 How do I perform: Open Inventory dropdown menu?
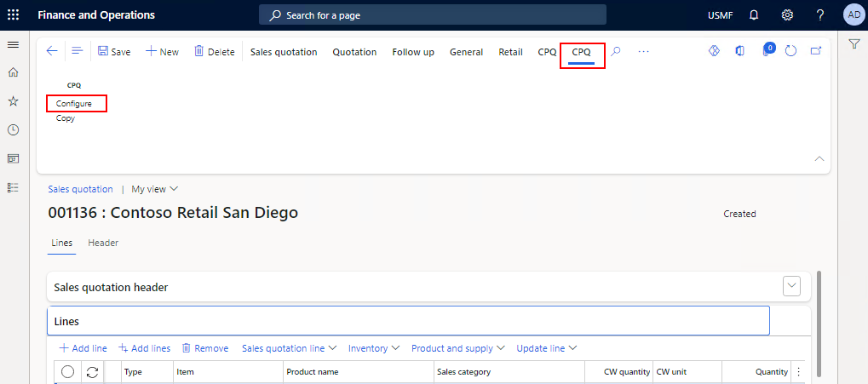(374, 348)
